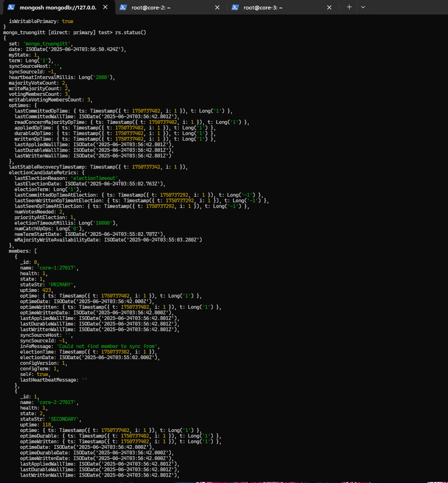
Task: Click the PowerShell icon on core-2 tab
Action: point(123,7)
